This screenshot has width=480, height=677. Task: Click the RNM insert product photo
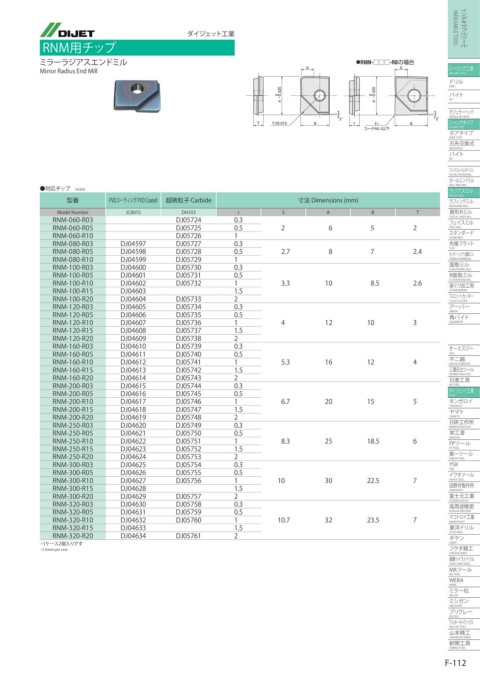[136, 95]
